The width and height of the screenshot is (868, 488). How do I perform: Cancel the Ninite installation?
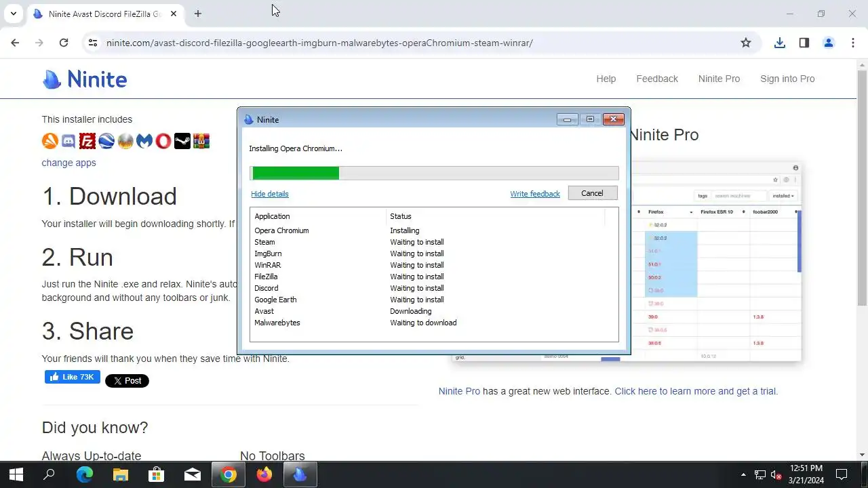pyautogui.click(x=592, y=193)
